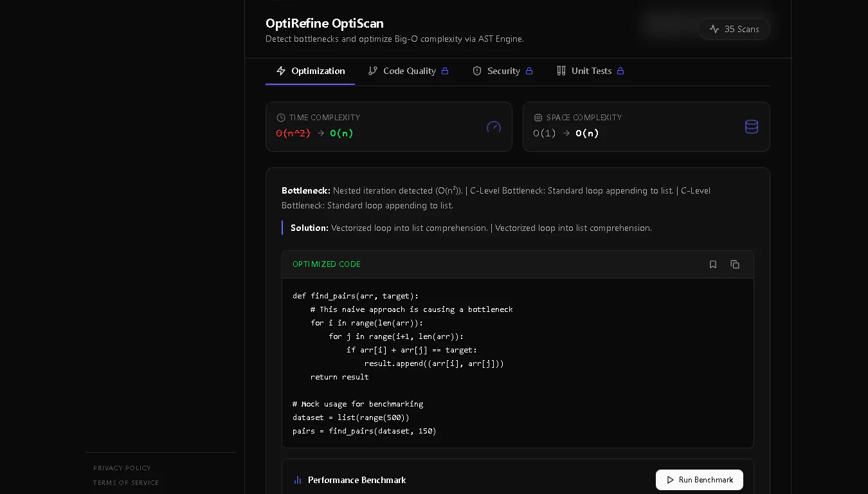Click the shield icon beside Security
The width and height of the screenshot is (868, 494).
coord(477,71)
